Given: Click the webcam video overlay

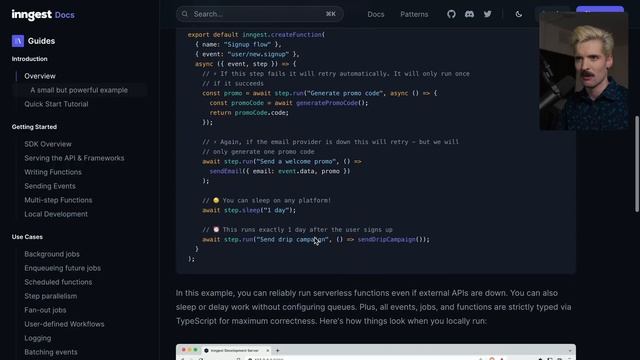Looking at the screenshot, I should coord(584,71).
